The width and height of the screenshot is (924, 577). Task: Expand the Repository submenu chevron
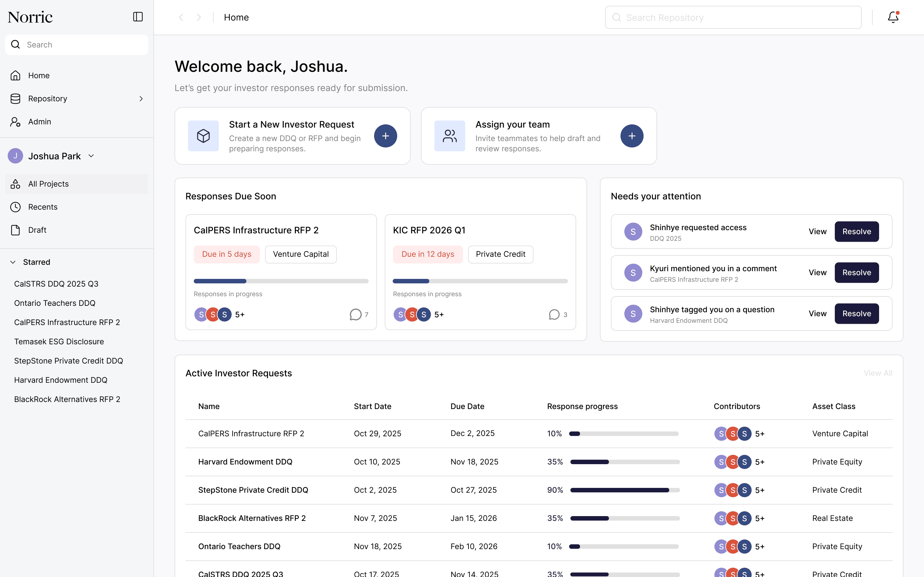coord(141,98)
